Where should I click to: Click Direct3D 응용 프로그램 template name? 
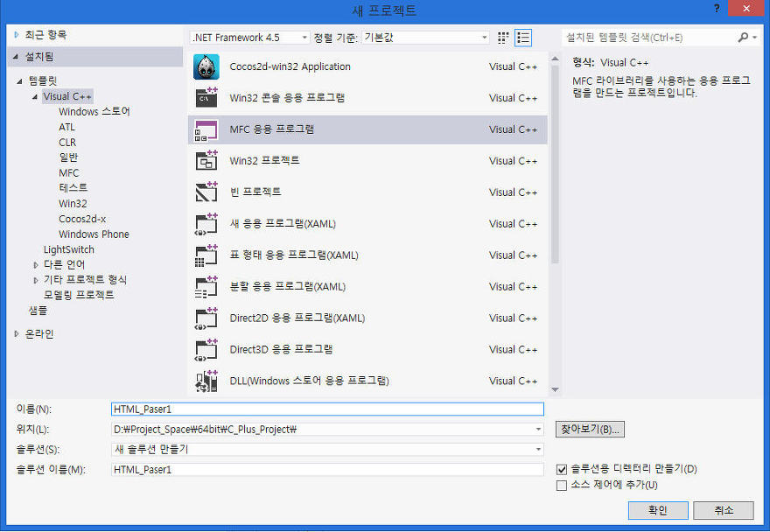(x=281, y=349)
